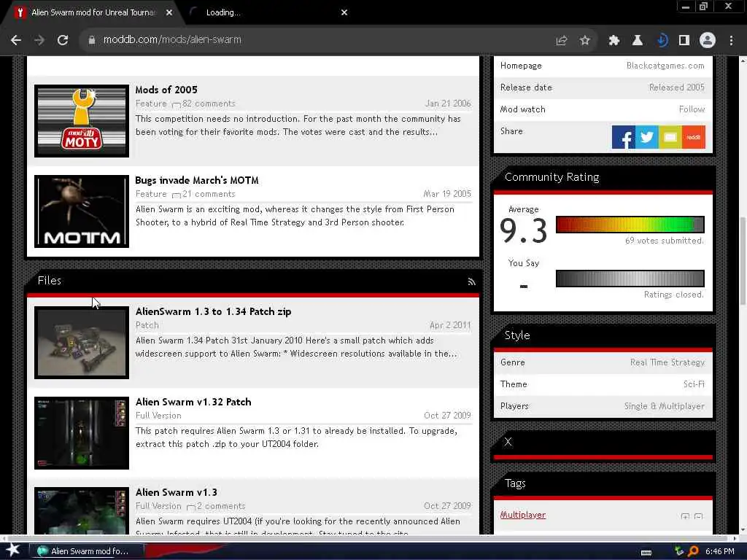Open Alien Swarm v1.32 Patch file
Screen dimensions: 747x560
[x=193, y=402]
